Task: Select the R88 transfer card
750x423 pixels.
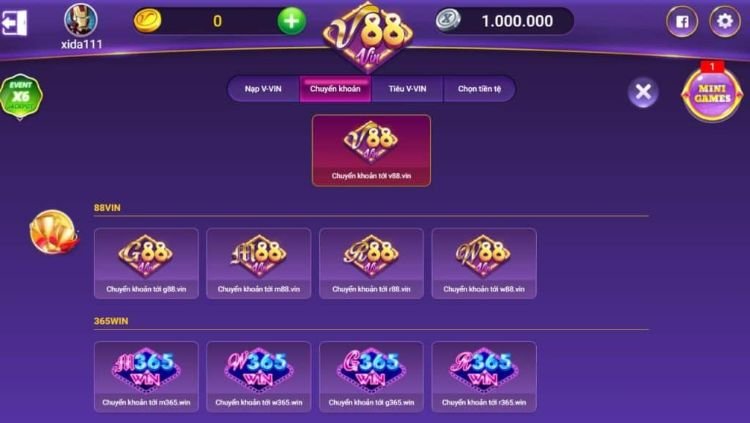Action: point(371,264)
